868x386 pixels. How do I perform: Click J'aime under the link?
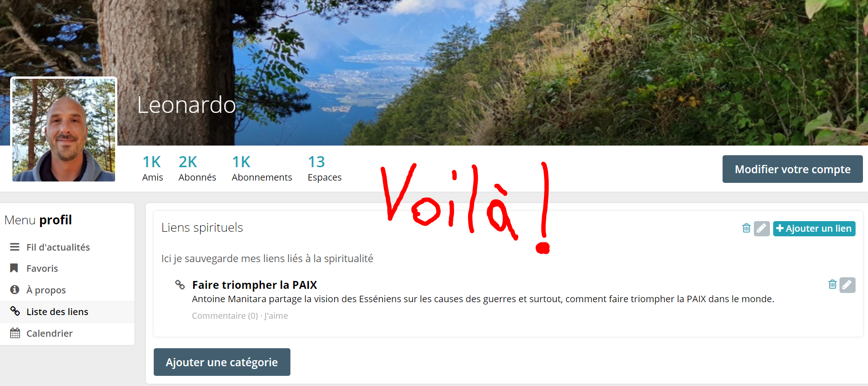276,316
